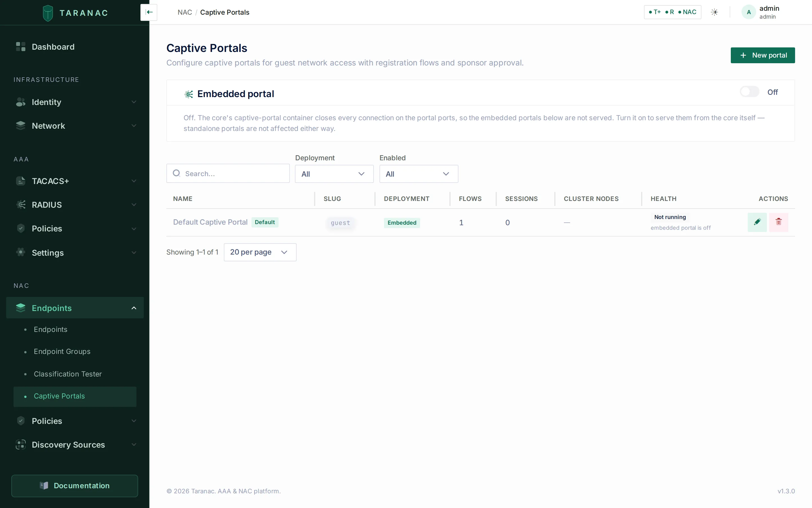Click the Not running health badge
This screenshot has width=812, height=508.
coord(670,217)
